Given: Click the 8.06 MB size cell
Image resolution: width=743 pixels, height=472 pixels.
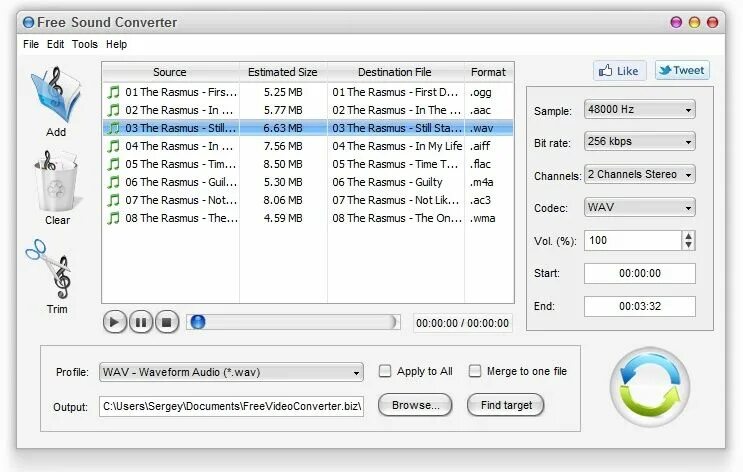Looking at the screenshot, I should [x=283, y=200].
